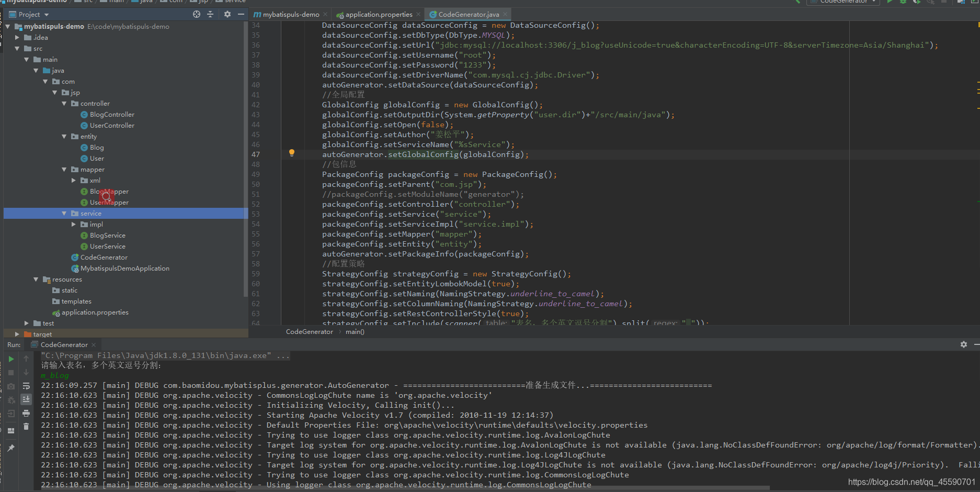The image size is (980, 492).
Task: Expand the xml folder under mapper
Action: [x=74, y=180]
